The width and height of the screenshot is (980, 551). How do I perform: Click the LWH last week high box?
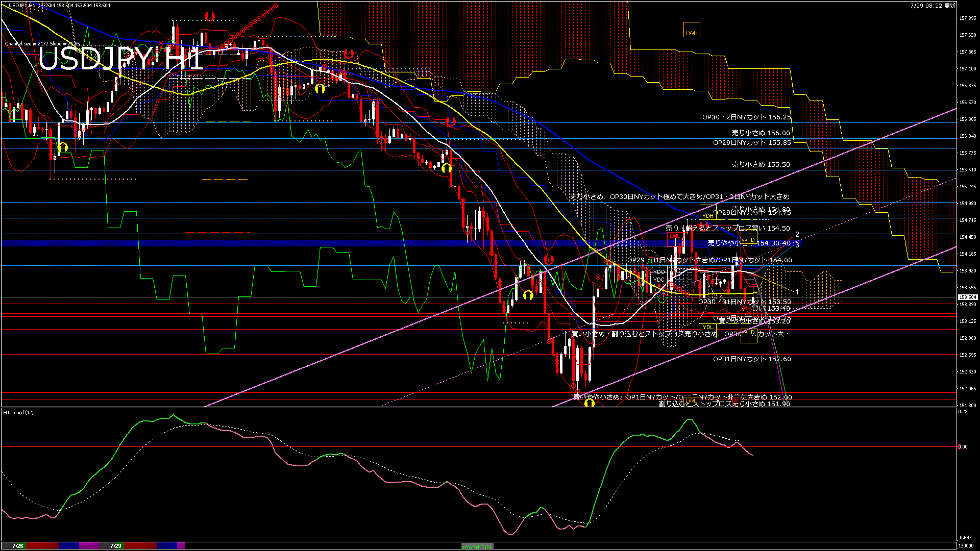point(692,30)
